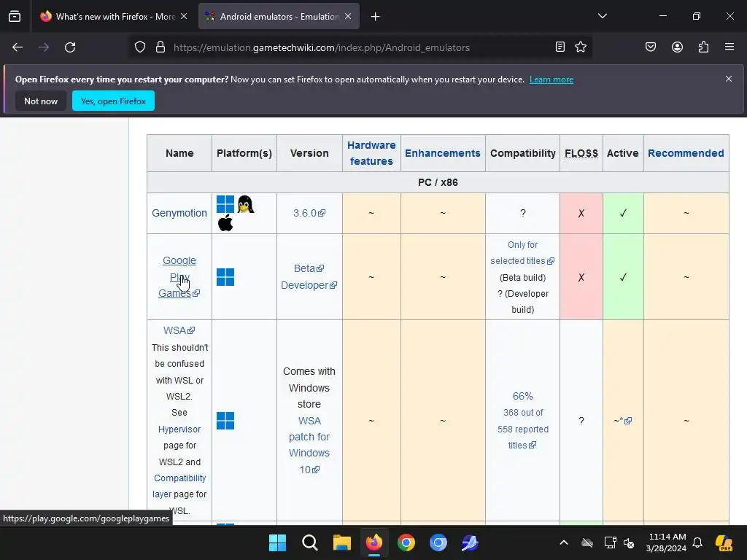
Task: Open Recommended column header link
Action: (686, 153)
